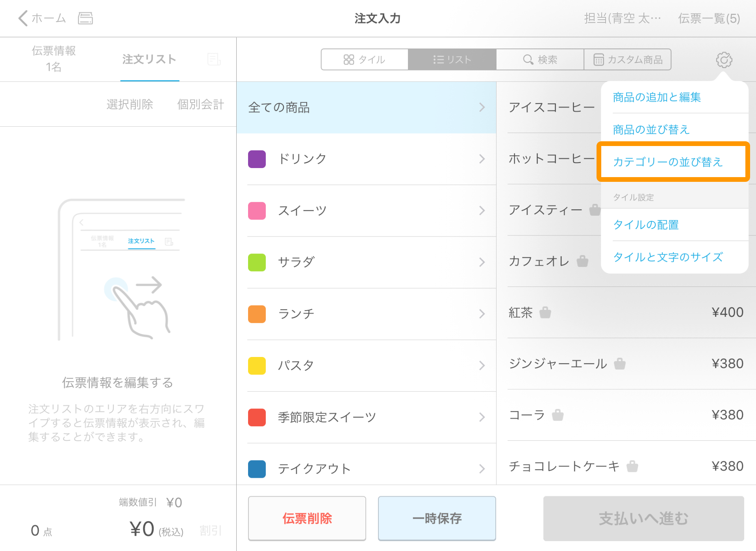
Task: Add アイスティー to order
Action: tap(546, 210)
